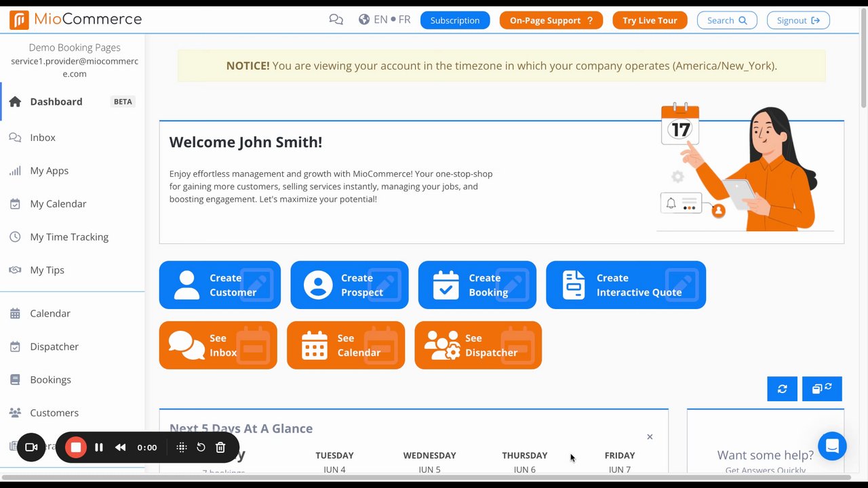Viewport: 868px width, 488px height.
Task: Click the 'Welcome John Smith!' heading
Action: pyautogui.click(x=245, y=142)
